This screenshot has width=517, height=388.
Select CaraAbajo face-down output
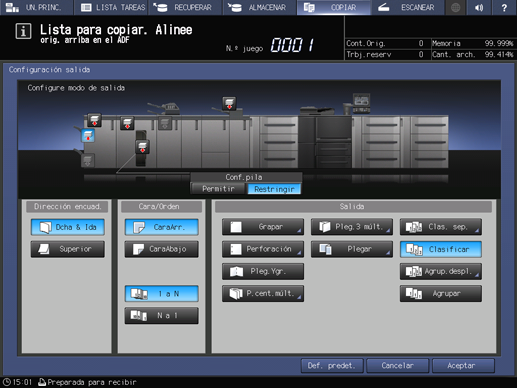(162, 249)
